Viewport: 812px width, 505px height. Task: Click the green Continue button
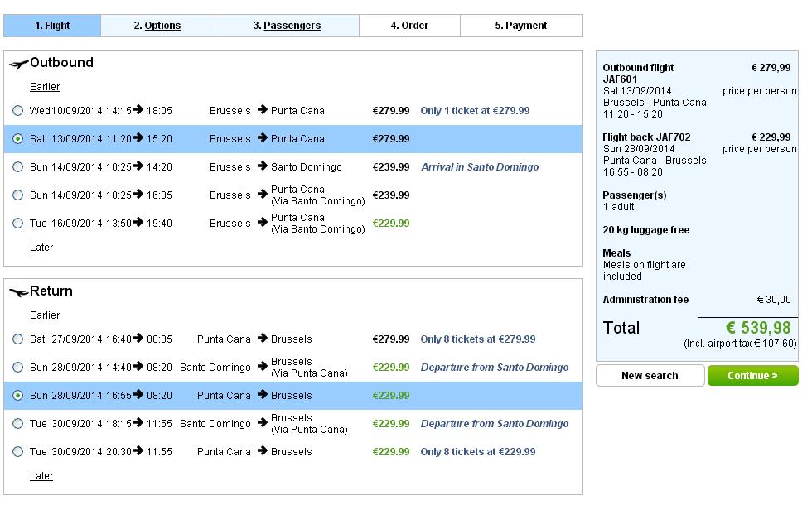coord(753,376)
